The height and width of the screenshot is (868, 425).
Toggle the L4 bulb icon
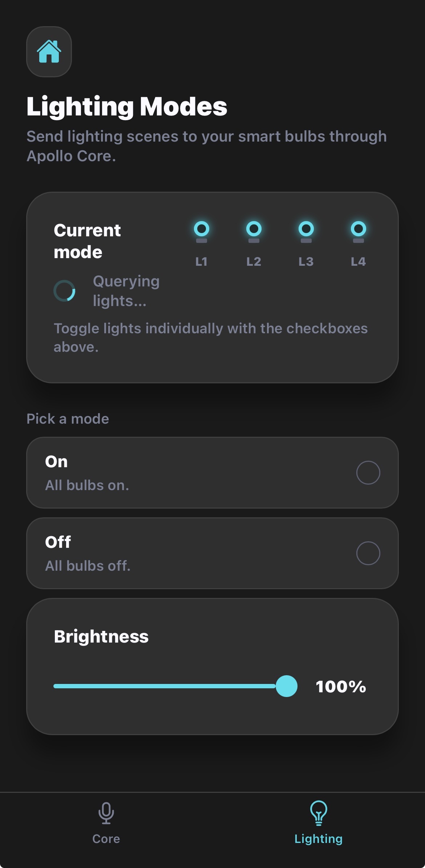pyautogui.click(x=358, y=231)
